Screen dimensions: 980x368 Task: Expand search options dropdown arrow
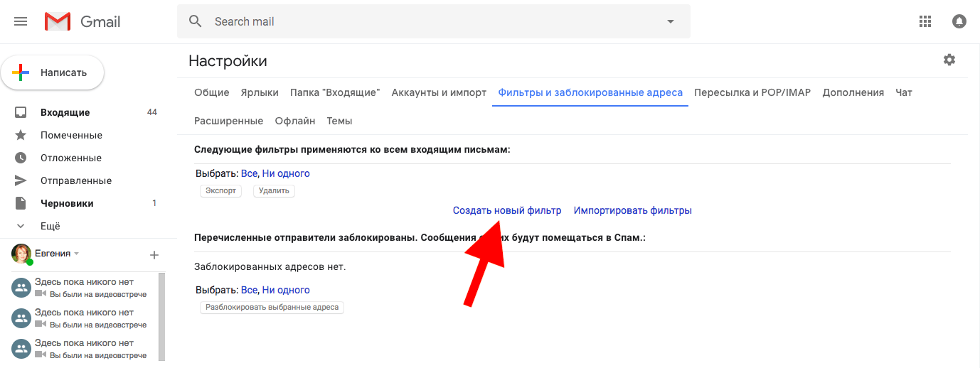click(670, 21)
